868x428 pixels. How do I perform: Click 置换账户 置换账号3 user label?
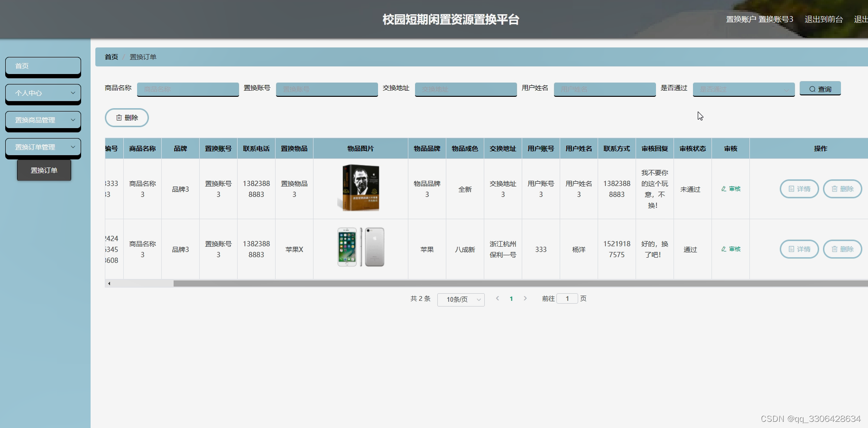coord(759,19)
